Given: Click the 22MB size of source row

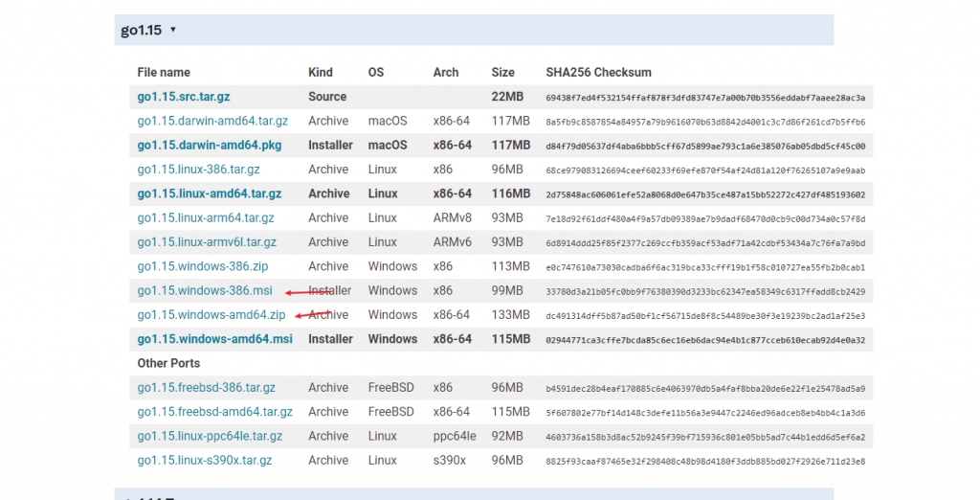Looking at the screenshot, I should click(x=507, y=97).
